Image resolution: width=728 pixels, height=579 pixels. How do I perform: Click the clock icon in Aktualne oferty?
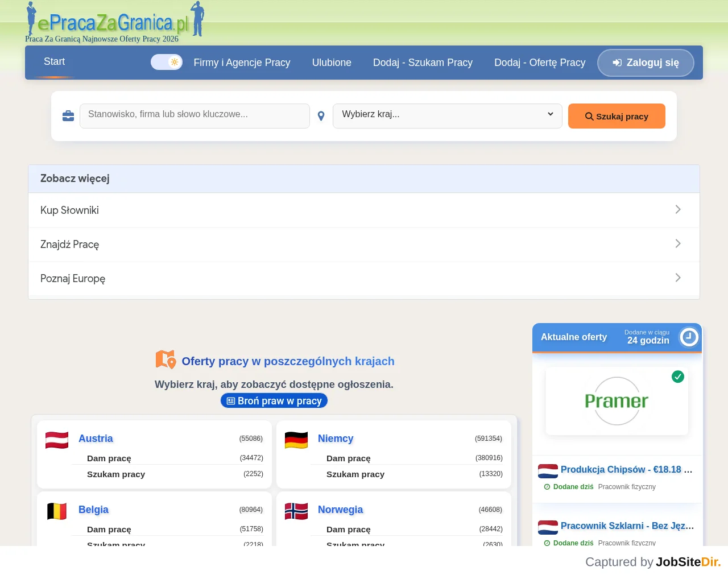point(689,337)
